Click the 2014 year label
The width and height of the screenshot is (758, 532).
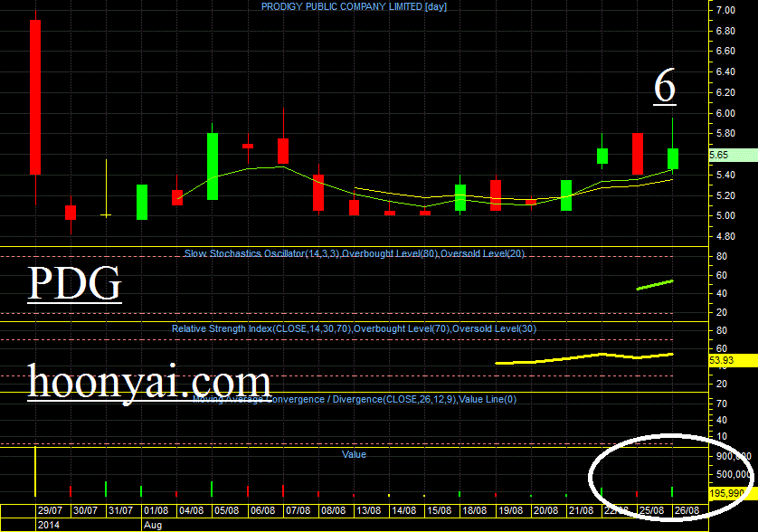tap(48, 526)
